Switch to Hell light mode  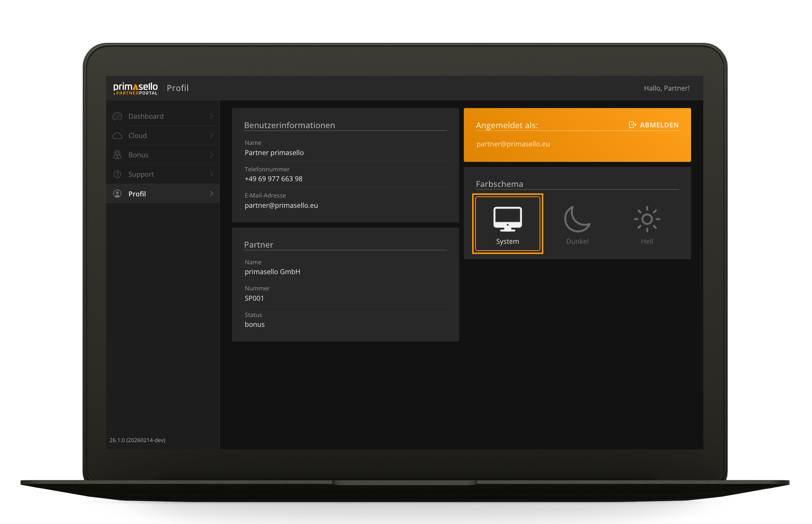(647, 224)
